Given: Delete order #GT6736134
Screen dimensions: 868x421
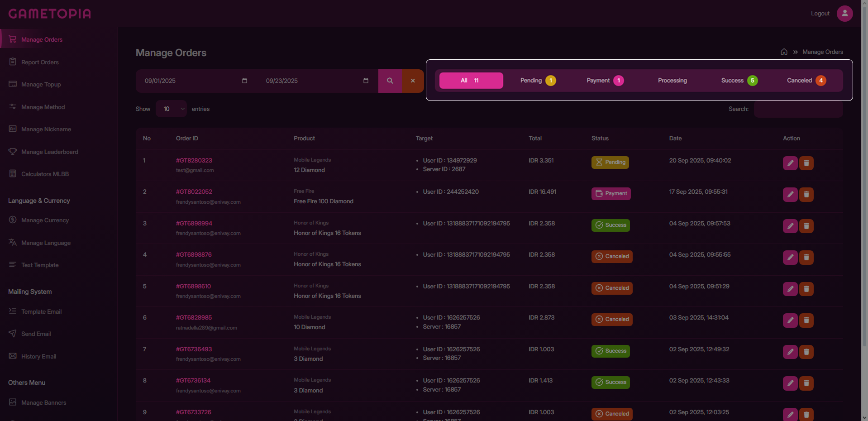Looking at the screenshot, I should (x=806, y=383).
